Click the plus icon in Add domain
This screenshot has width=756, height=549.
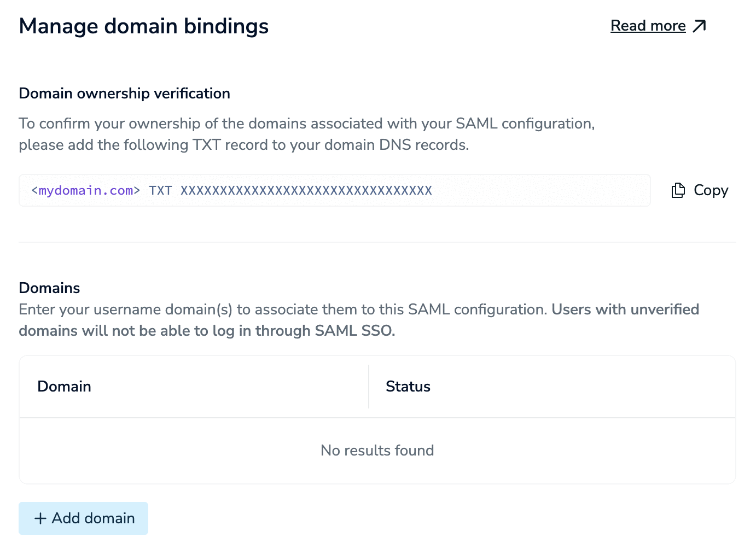[x=40, y=518]
